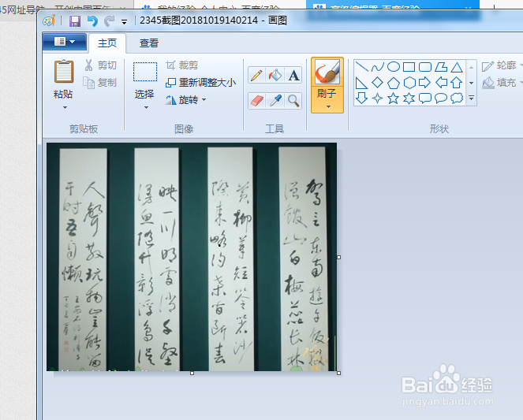Select the Color picker eyedropper tool
Viewport: 523px width, 420px height.
coord(275,100)
